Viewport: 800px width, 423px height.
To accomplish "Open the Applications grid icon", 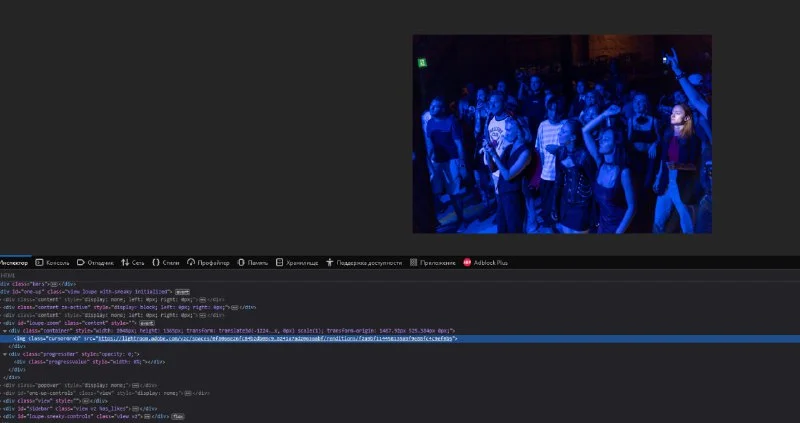I will click(x=413, y=262).
